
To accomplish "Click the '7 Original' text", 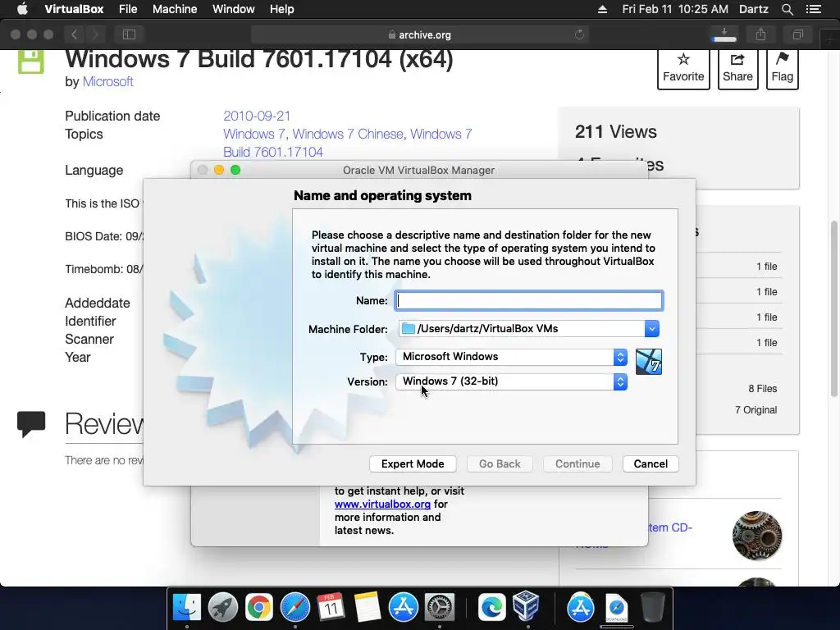I will [756, 410].
